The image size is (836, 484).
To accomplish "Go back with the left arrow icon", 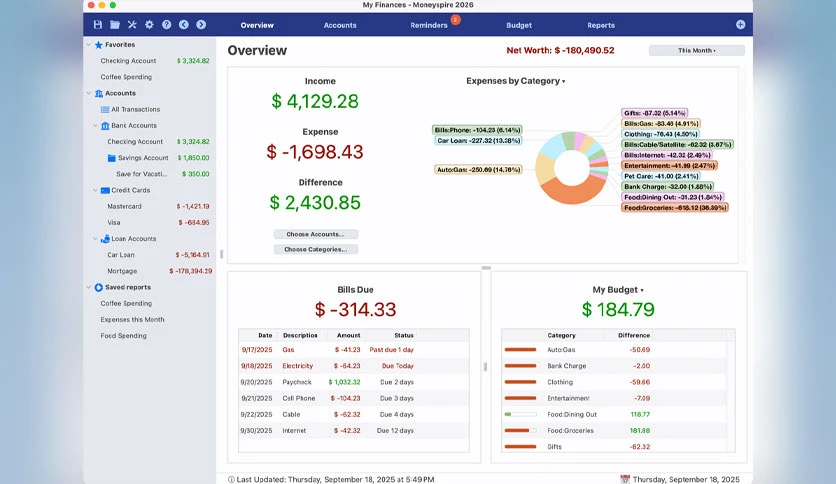I will (183, 25).
